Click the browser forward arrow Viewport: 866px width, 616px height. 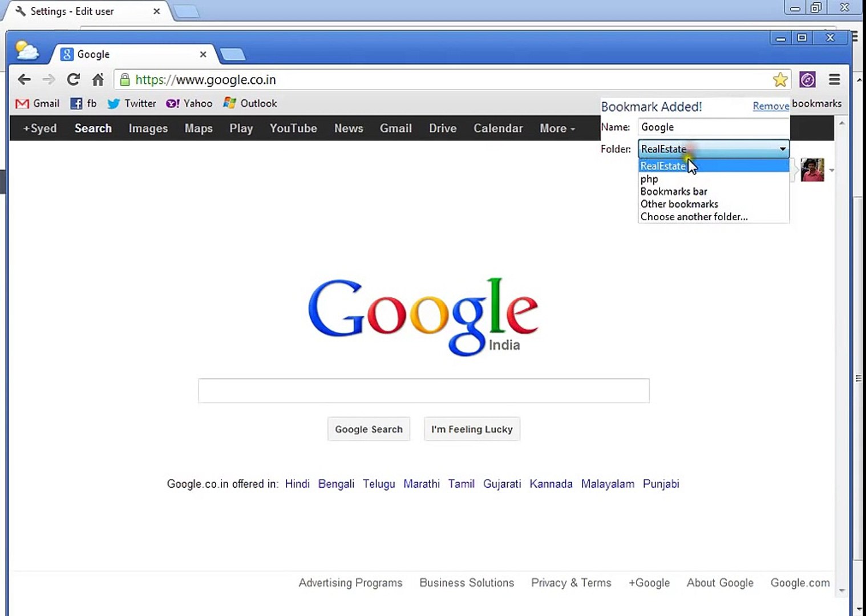(49, 80)
